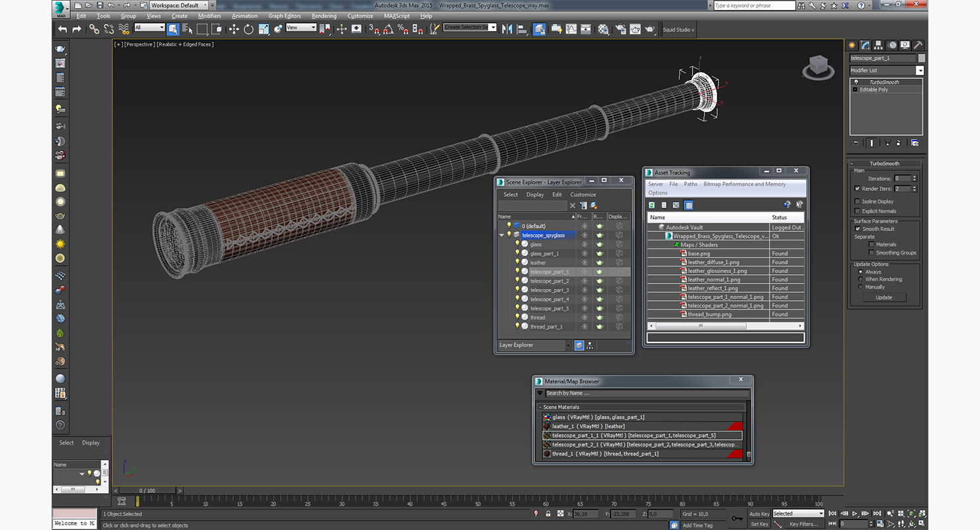Viewport: 980px width, 530px height.
Task: Open the Hierarchy command panel tab
Action: coord(879,45)
